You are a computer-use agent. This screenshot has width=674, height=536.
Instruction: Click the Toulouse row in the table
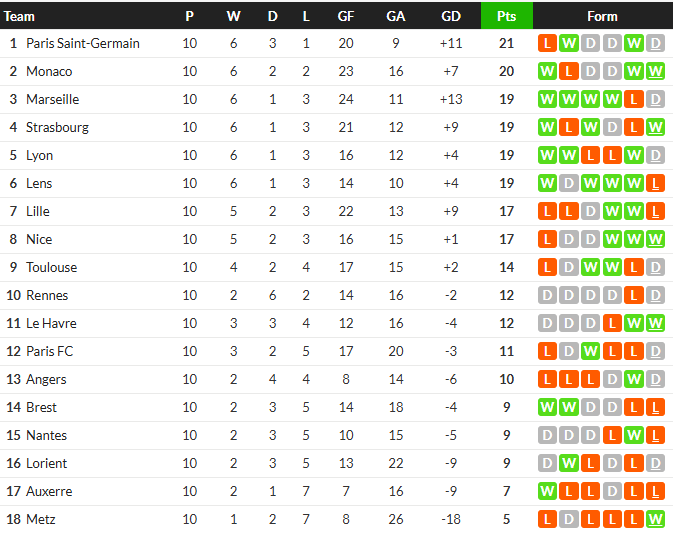pos(300,267)
